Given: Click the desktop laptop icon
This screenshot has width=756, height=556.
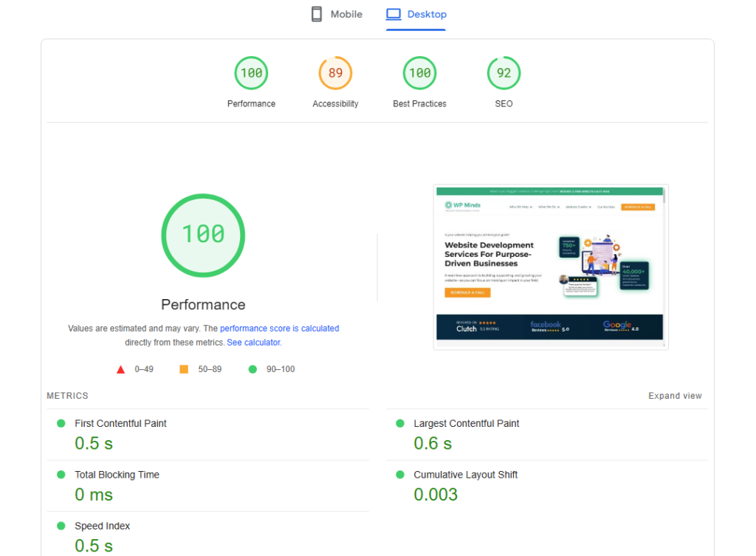Looking at the screenshot, I should tap(394, 15).
